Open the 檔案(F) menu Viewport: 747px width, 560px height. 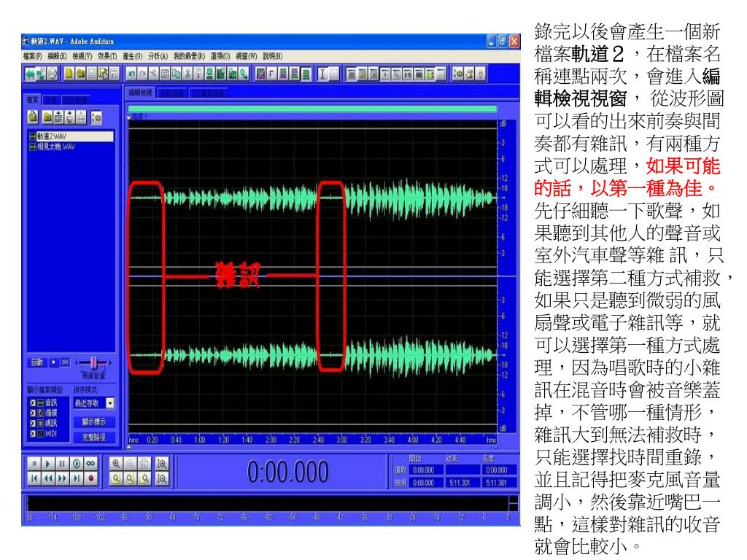pyautogui.click(x=32, y=56)
